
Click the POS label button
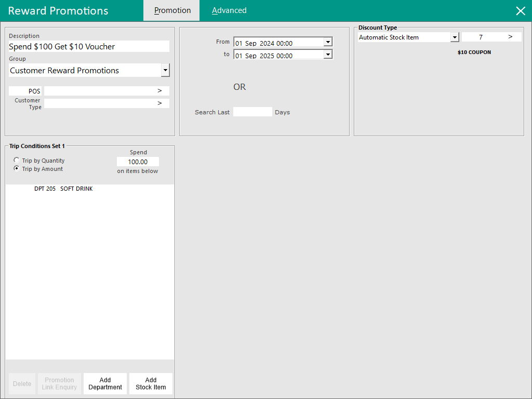(25, 91)
